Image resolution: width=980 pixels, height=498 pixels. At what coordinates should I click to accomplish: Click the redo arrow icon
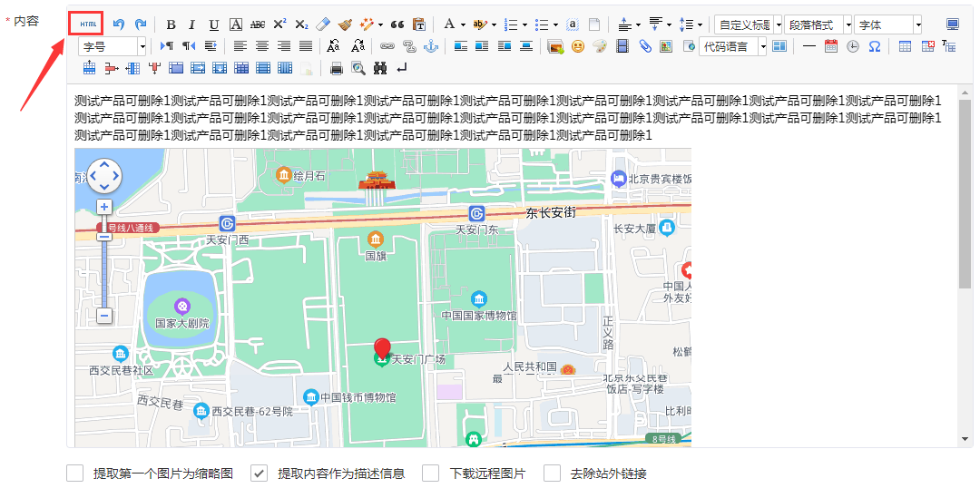point(141,24)
